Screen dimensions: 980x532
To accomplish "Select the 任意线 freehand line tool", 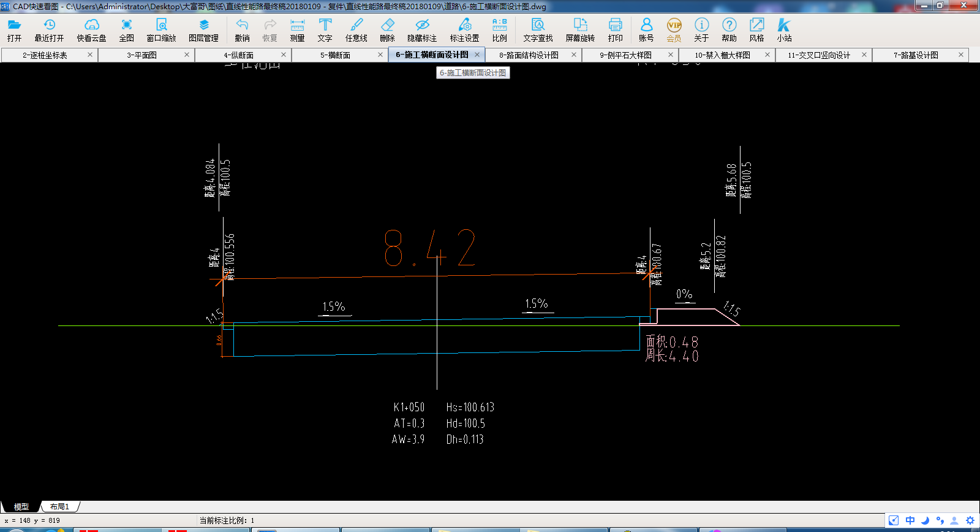I will pos(356,30).
